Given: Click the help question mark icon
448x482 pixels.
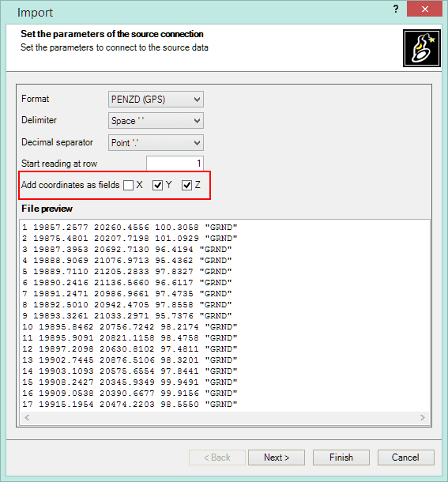Looking at the screenshot, I should click(x=396, y=9).
